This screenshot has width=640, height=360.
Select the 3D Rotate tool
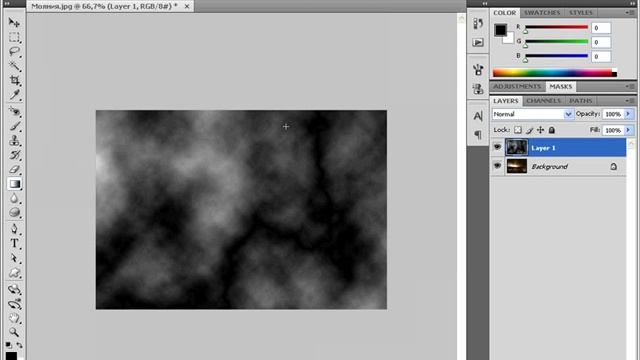pyautogui.click(x=14, y=290)
